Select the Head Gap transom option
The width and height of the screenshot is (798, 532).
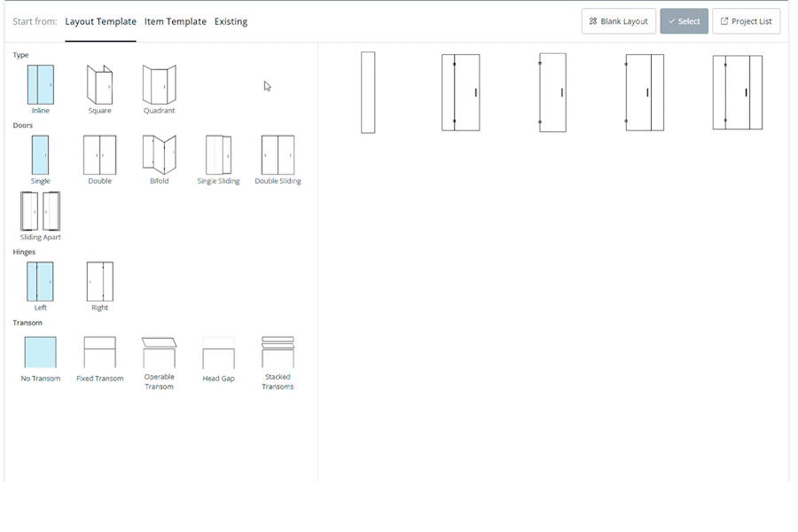tap(218, 353)
